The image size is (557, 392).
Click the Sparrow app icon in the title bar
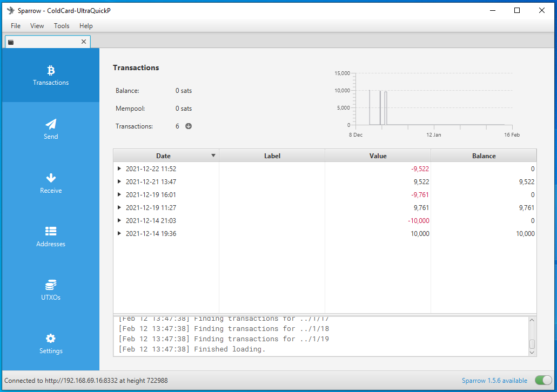11,10
